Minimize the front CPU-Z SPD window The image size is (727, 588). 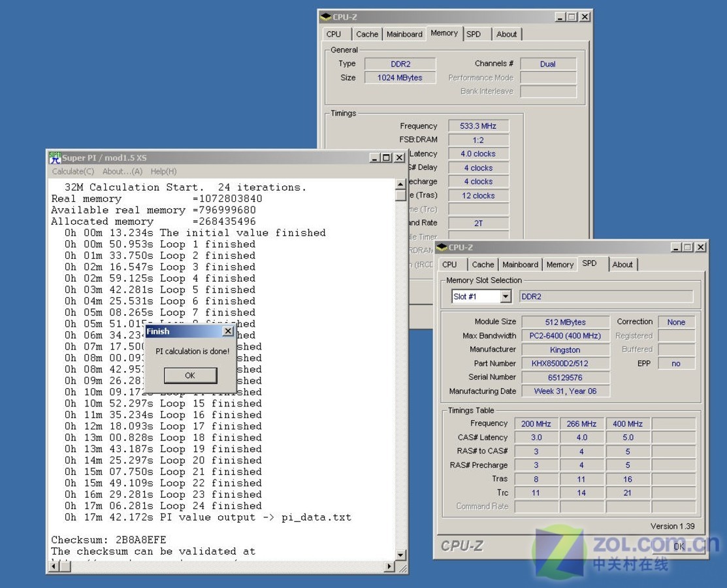(677, 247)
